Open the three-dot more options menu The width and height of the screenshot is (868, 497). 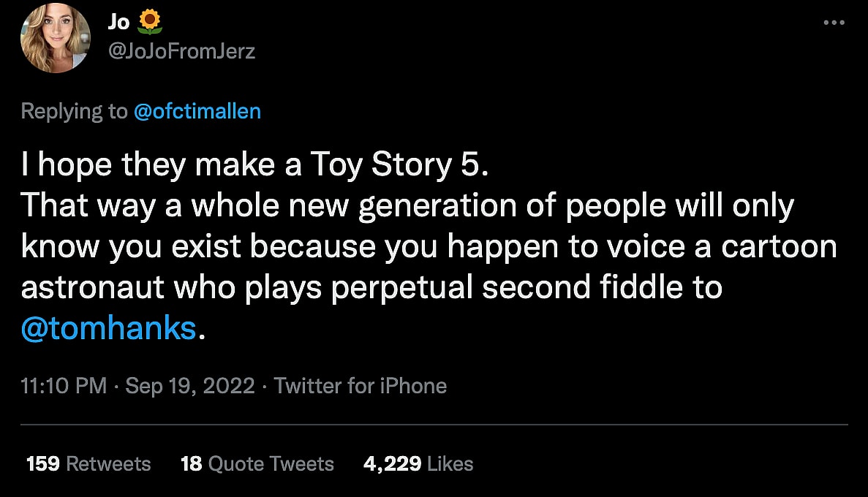[834, 23]
